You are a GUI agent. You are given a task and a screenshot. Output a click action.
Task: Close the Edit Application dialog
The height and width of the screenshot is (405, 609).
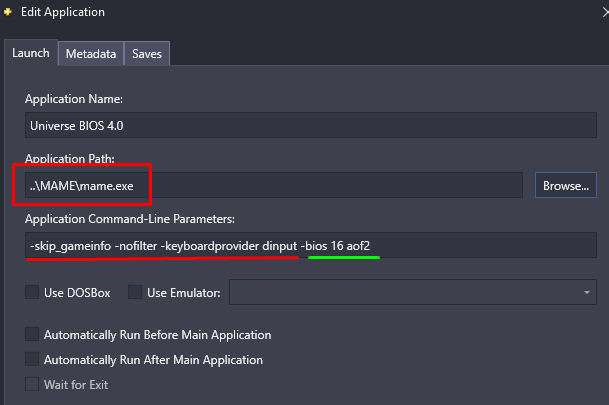click(605, 12)
